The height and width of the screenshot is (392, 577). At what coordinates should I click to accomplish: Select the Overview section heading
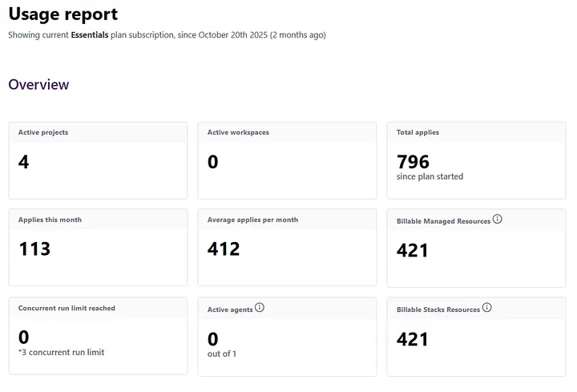tap(38, 84)
